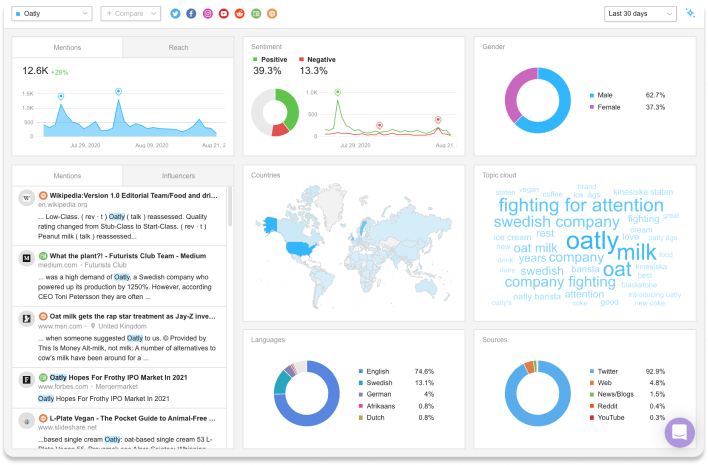Screen dimensions: 708x465
Task: Click the 12.6K mentions total value
Action: (35, 71)
